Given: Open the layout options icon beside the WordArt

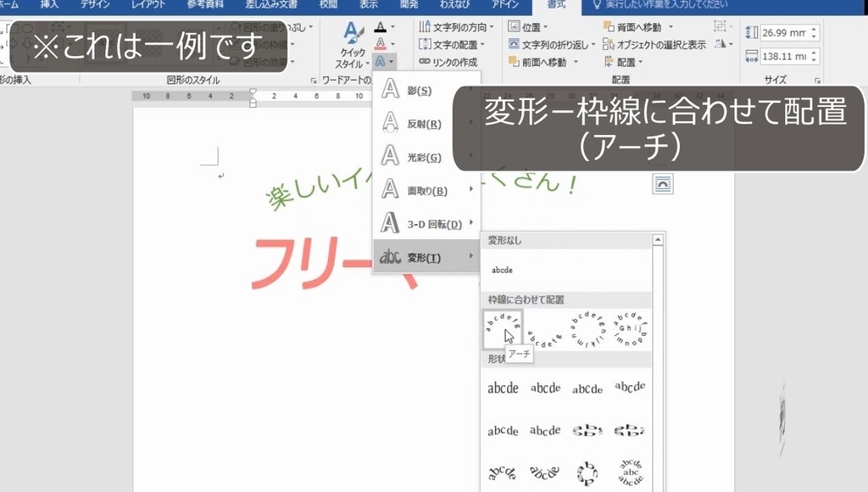Looking at the screenshot, I should pos(663,184).
